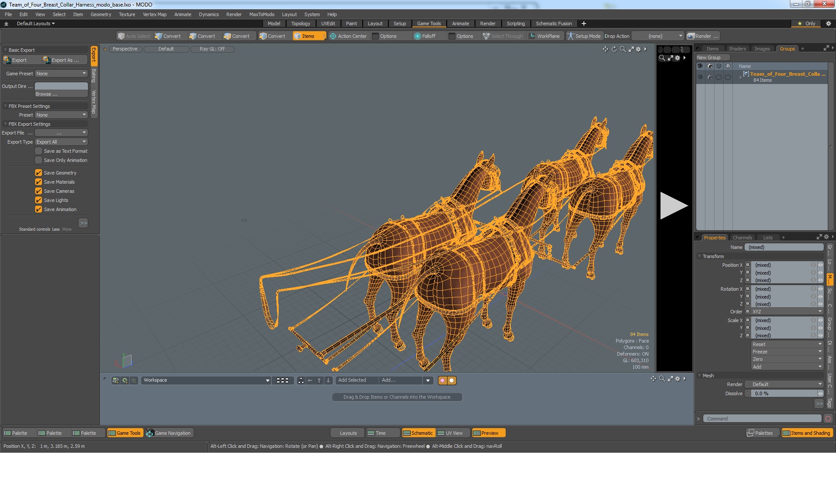Uncheck Save Geometry
836x504 pixels.
(x=38, y=173)
